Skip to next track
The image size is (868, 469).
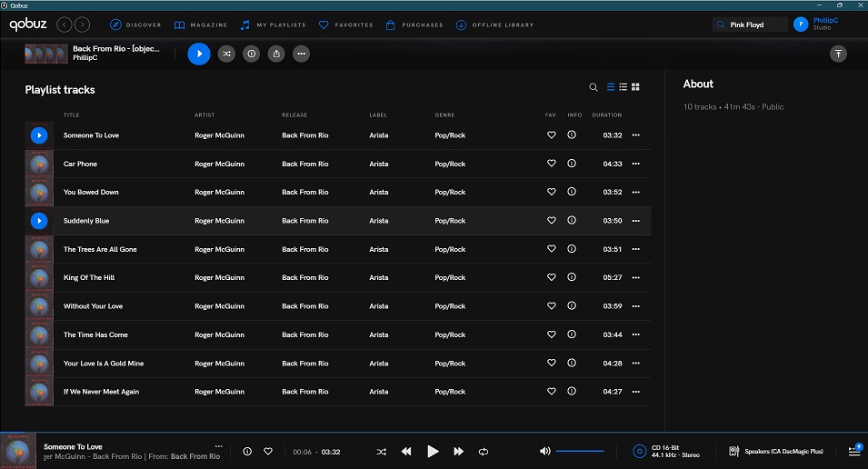coord(458,452)
